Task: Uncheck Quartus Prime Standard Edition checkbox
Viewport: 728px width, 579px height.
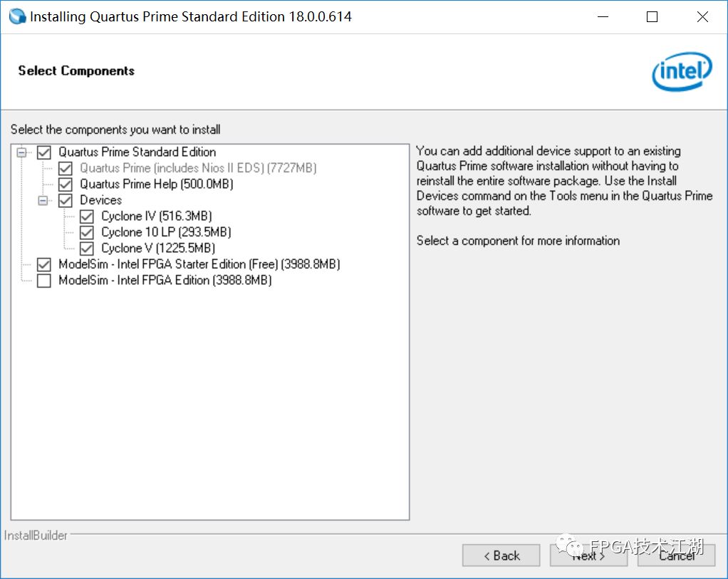Action: 44,152
